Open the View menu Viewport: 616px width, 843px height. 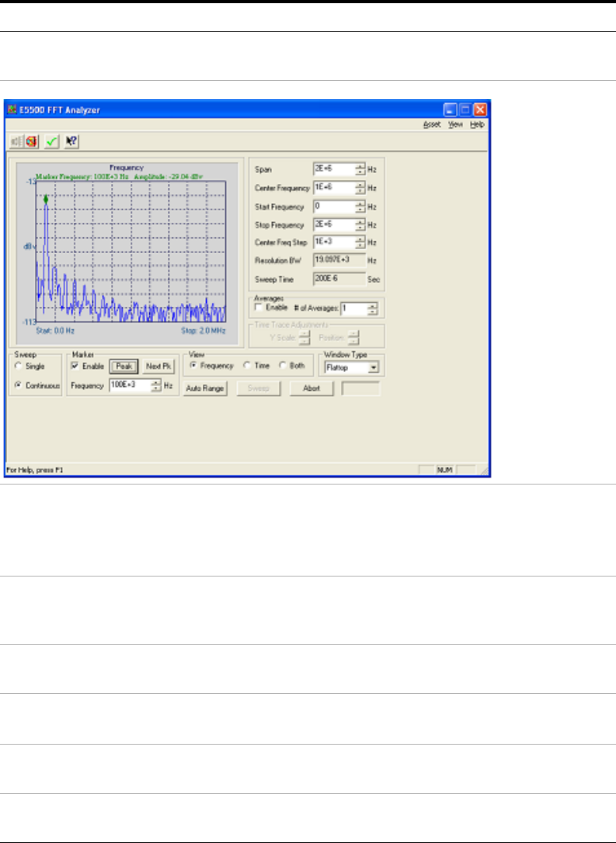pyautogui.click(x=455, y=125)
